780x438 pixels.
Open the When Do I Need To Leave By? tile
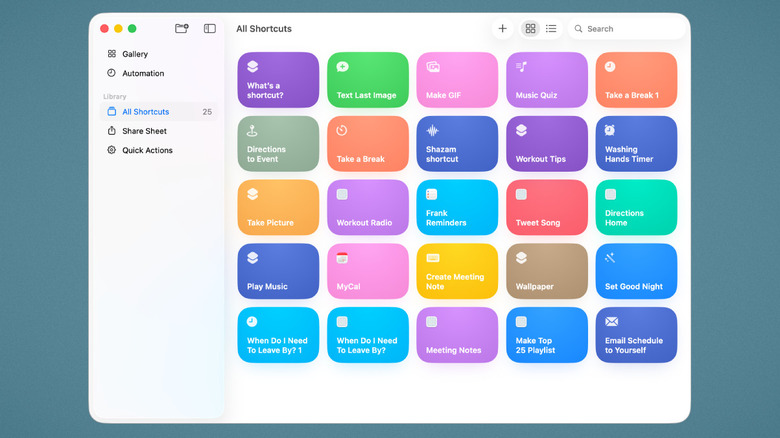tap(368, 335)
